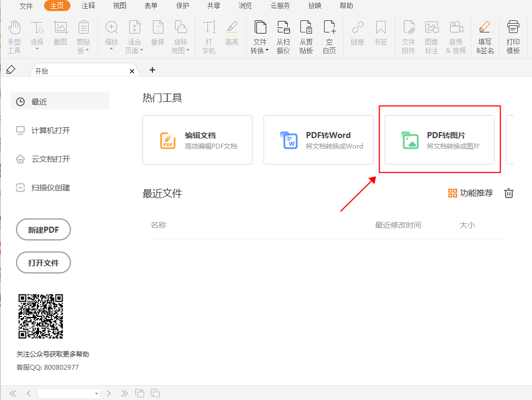Viewport: 532px width, 400px height.
Task: Click the trash icon to clear recent files
Action: pos(508,193)
